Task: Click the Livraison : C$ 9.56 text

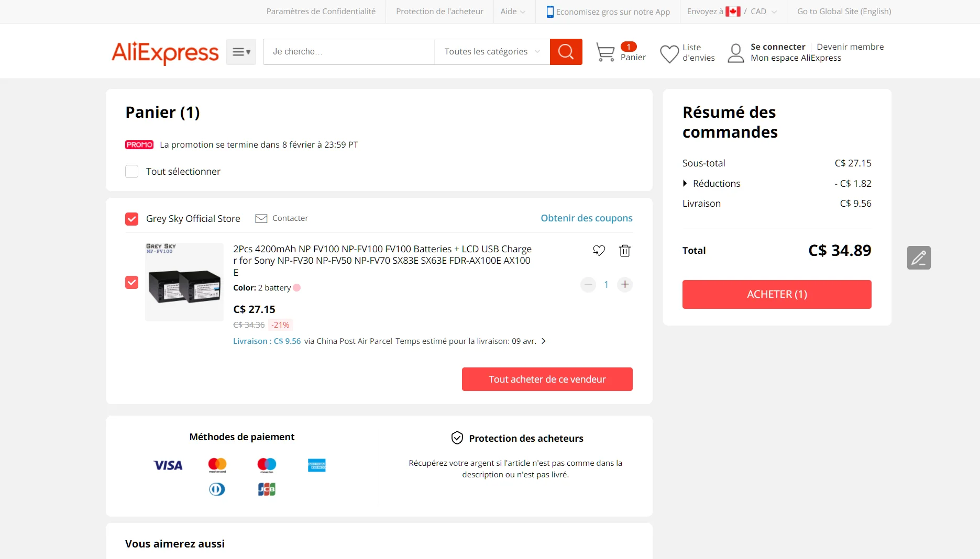Action: (267, 341)
